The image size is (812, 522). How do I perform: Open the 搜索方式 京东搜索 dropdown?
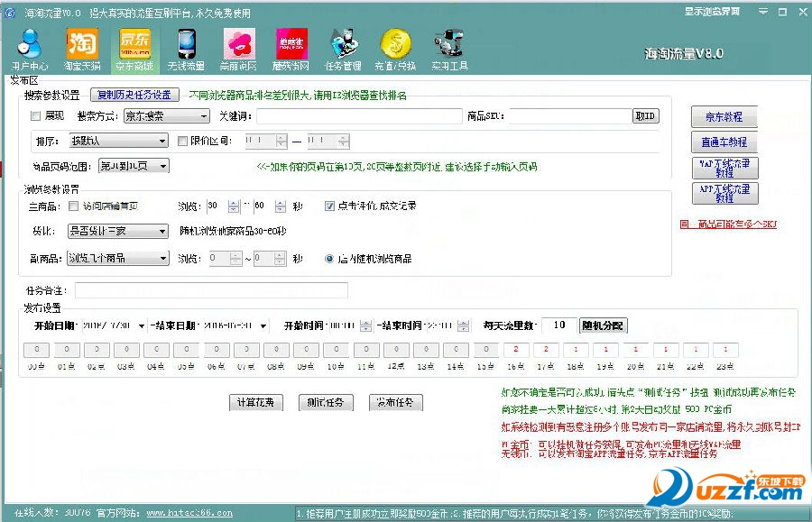tap(167, 116)
